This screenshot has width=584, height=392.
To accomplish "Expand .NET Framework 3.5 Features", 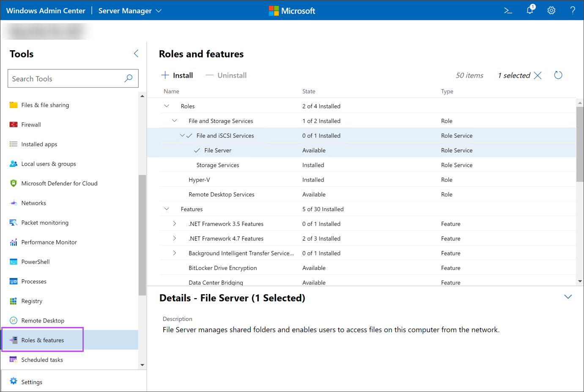I will pyautogui.click(x=174, y=224).
